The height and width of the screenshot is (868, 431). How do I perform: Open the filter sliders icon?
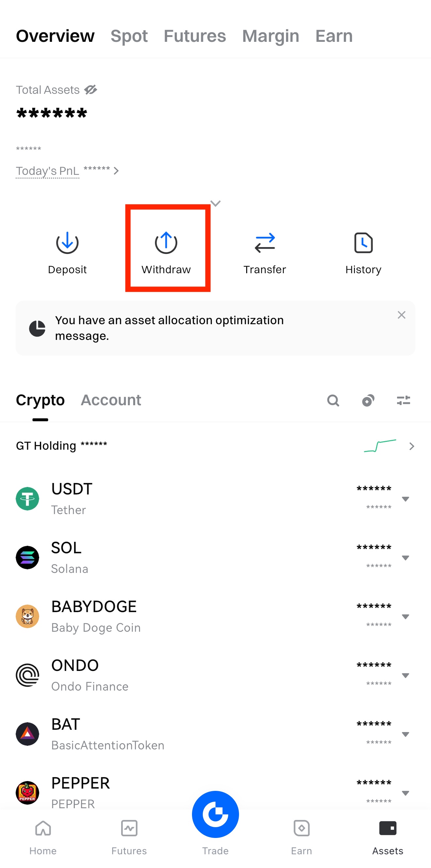[x=403, y=400]
